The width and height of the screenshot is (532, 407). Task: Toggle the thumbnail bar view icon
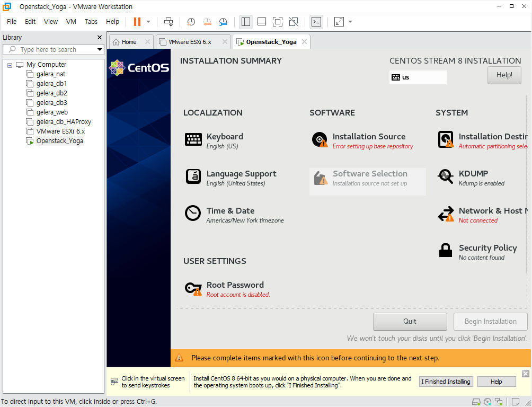(262, 22)
